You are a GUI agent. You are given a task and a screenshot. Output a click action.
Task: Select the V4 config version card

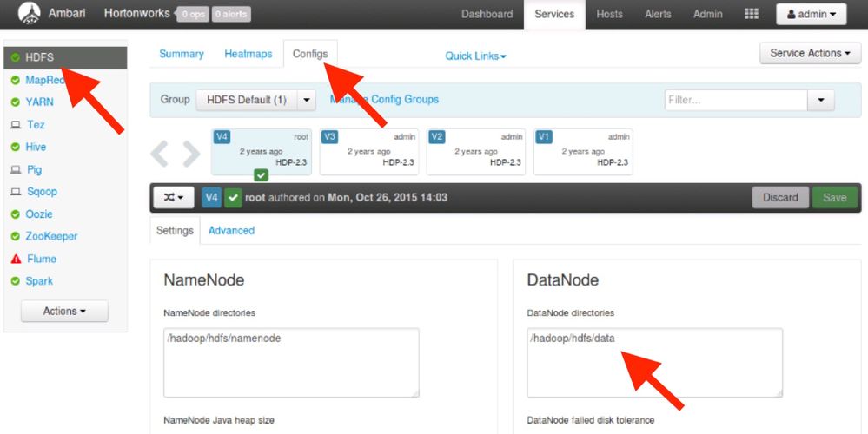pos(262,152)
